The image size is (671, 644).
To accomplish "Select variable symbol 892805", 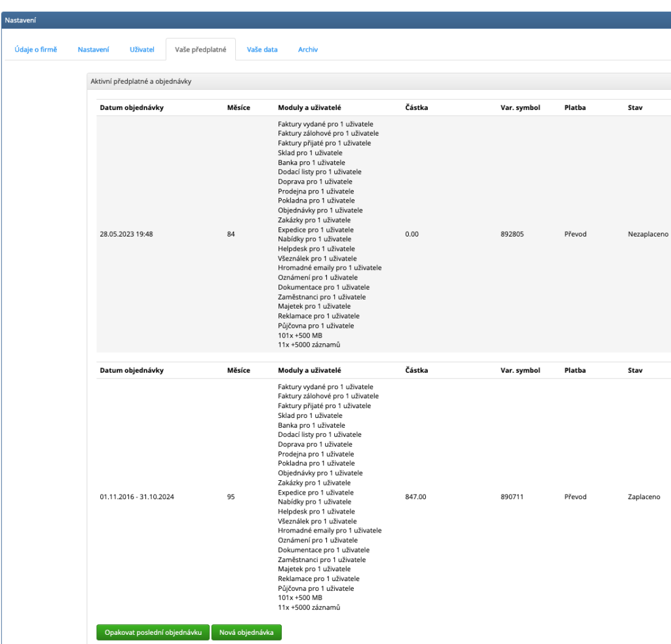I will point(514,234).
